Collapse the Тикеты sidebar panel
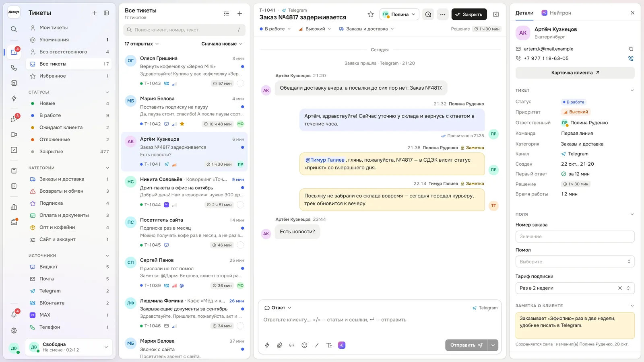The width and height of the screenshot is (644, 362). tap(106, 13)
